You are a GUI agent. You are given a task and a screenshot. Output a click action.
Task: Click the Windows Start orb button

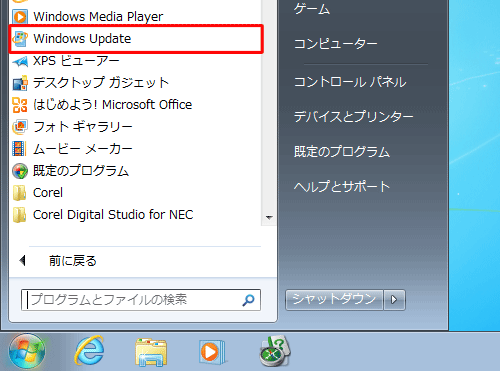click(27, 351)
